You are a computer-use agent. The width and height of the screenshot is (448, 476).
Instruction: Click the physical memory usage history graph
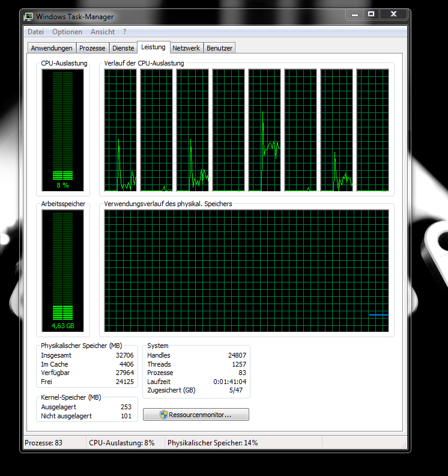(246, 271)
